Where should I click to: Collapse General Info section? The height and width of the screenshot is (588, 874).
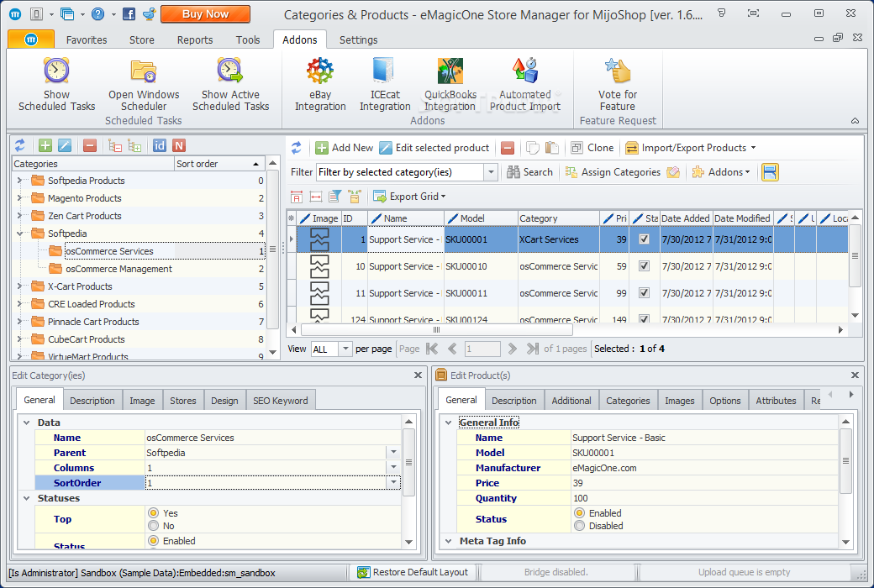pyautogui.click(x=448, y=423)
